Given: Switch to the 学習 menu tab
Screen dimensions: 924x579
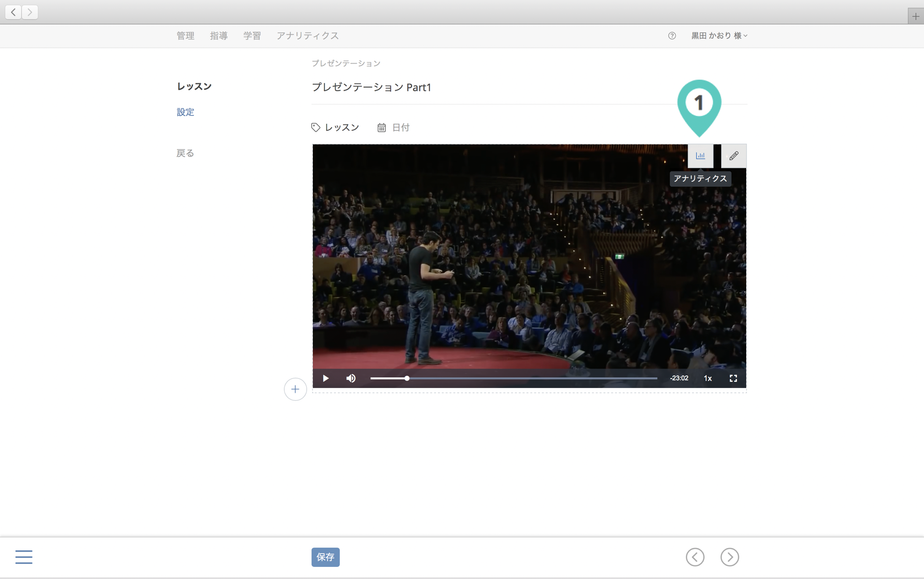Looking at the screenshot, I should coord(252,36).
